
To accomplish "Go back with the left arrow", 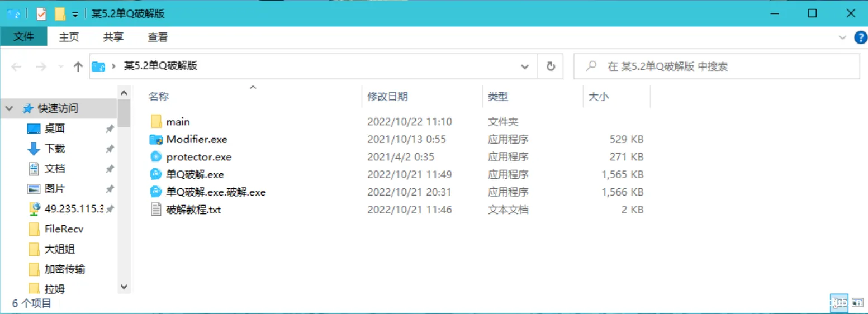I will coord(16,66).
